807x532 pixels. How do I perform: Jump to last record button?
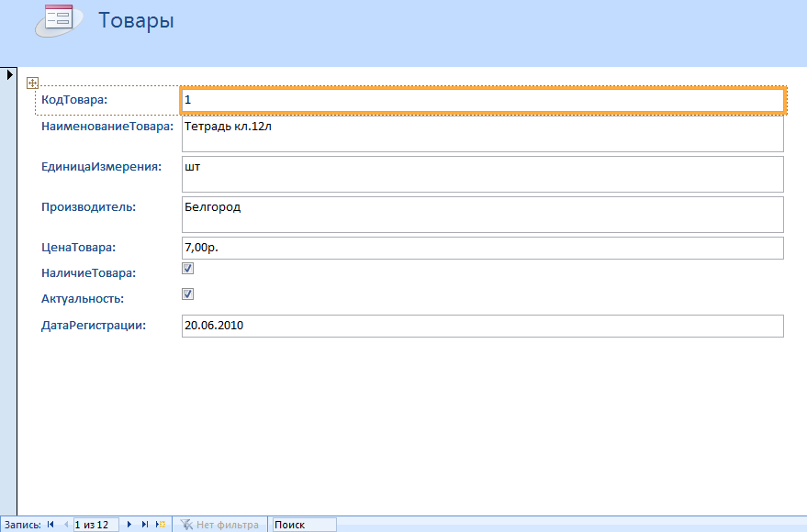click(145, 525)
